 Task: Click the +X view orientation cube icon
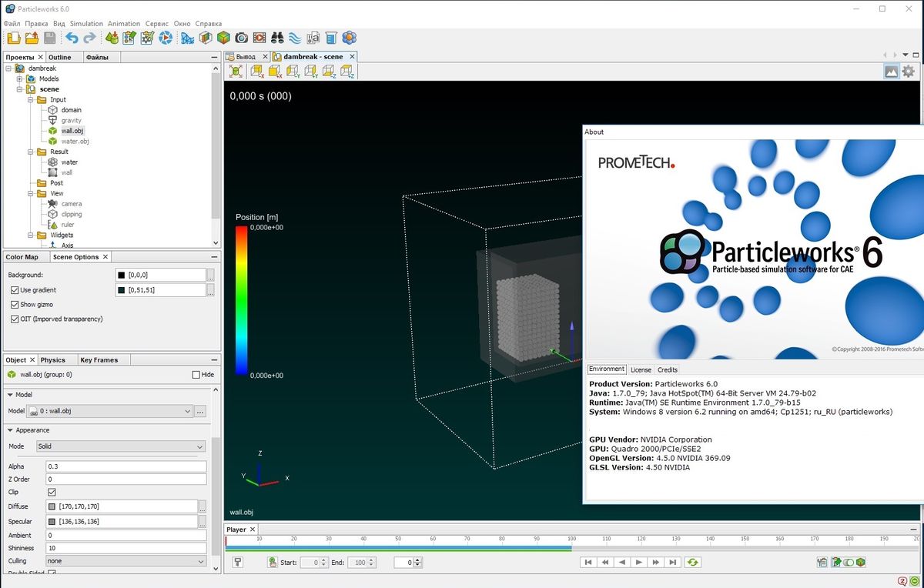click(x=273, y=71)
